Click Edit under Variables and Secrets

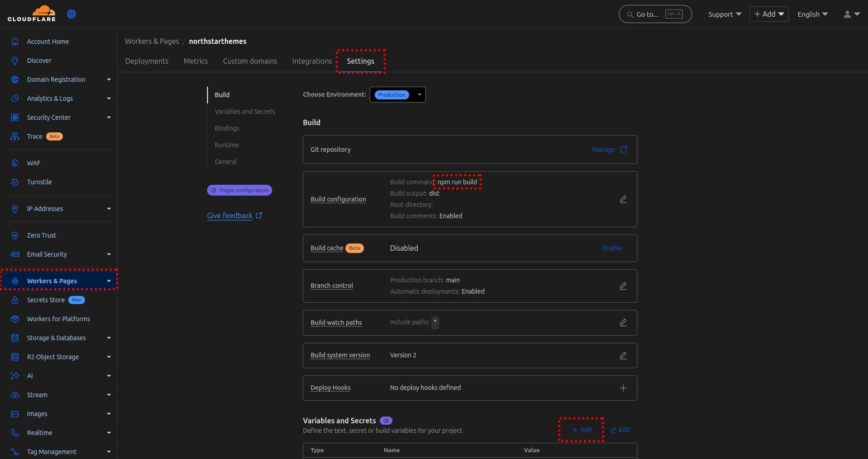tap(620, 430)
